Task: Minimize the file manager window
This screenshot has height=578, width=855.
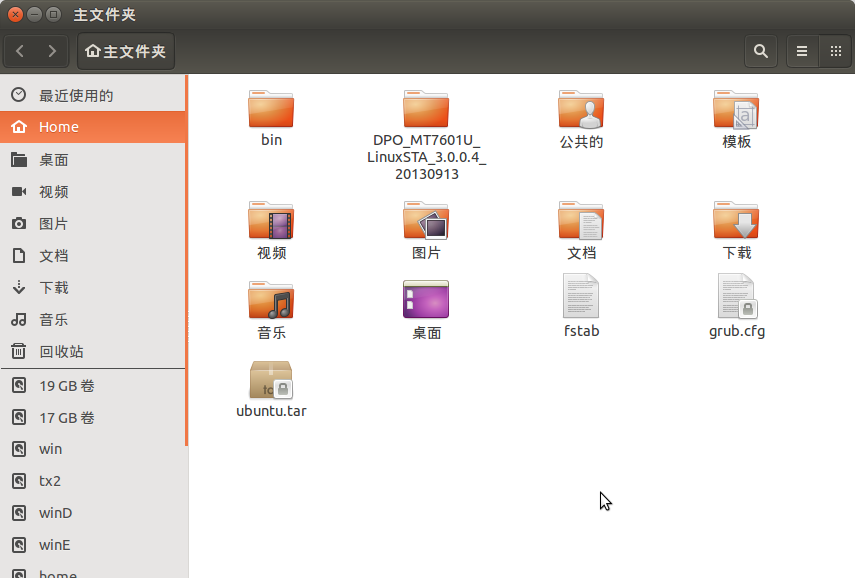Action: [34, 14]
